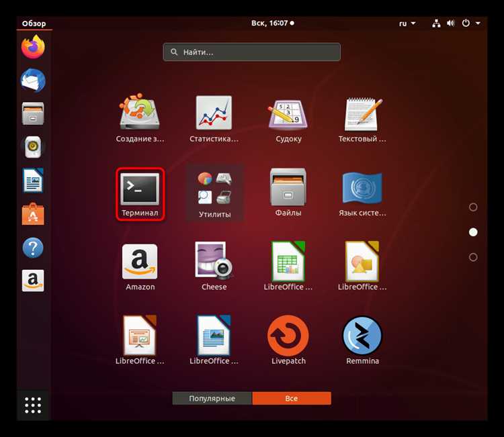Launch the Судоку game
Image resolution: width=504 pixels, height=437 pixels.
[288, 118]
